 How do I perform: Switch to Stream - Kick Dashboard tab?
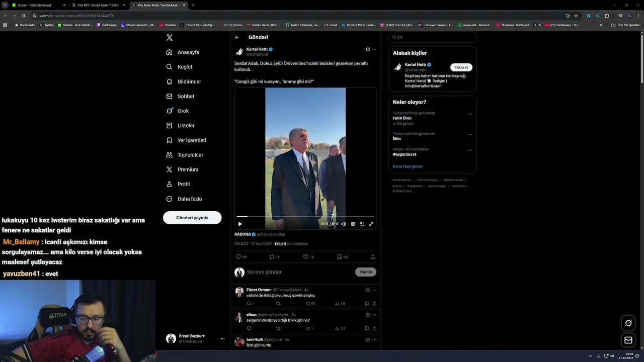click(x=38, y=5)
